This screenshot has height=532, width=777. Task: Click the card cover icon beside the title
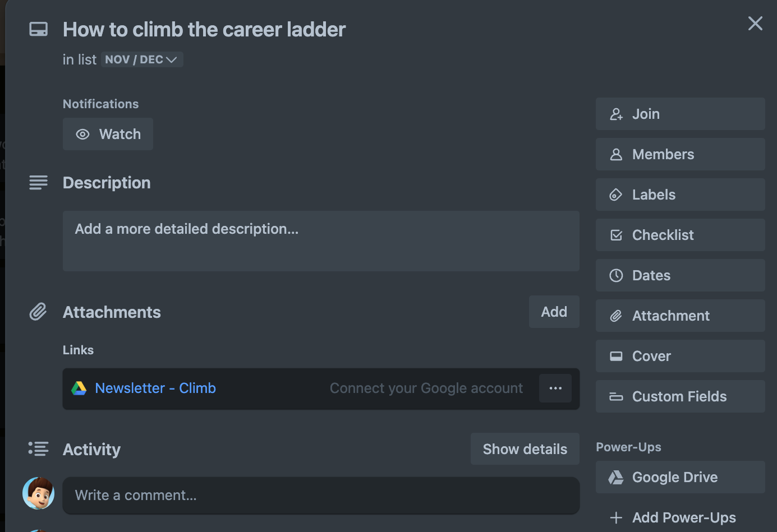click(38, 29)
